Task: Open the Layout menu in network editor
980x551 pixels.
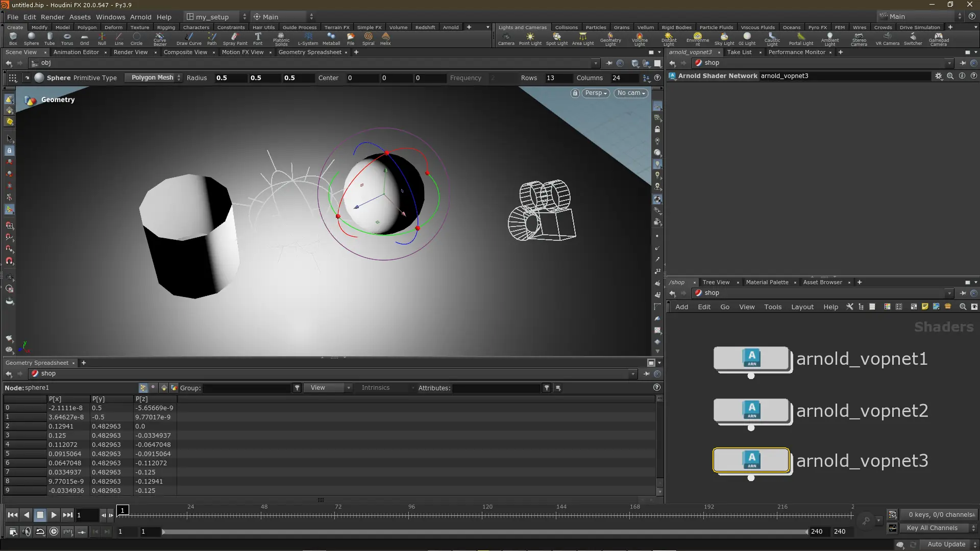Action: click(x=802, y=307)
